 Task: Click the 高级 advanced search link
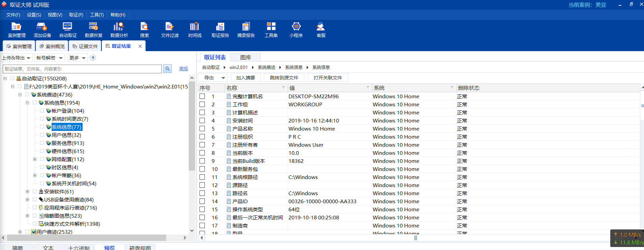184,69
